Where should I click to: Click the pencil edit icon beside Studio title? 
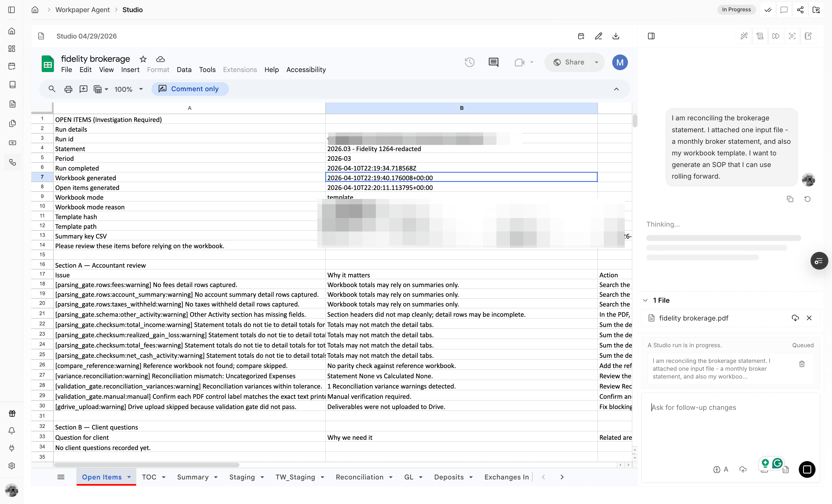(x=599, y=36)
